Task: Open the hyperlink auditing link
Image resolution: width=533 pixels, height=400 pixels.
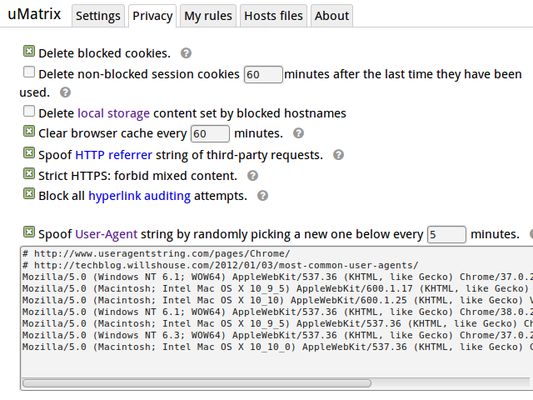Action: coord(139,196)
